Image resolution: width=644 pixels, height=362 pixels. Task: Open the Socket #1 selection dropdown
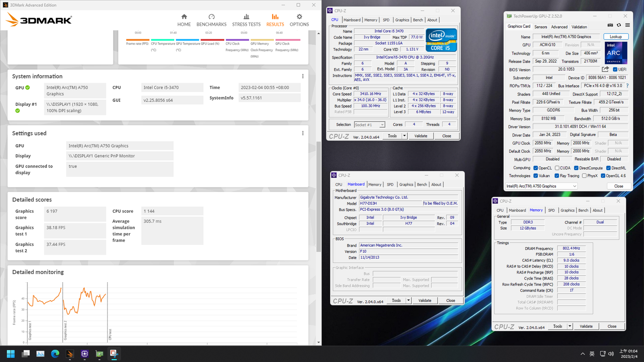[x=370, y=125]
